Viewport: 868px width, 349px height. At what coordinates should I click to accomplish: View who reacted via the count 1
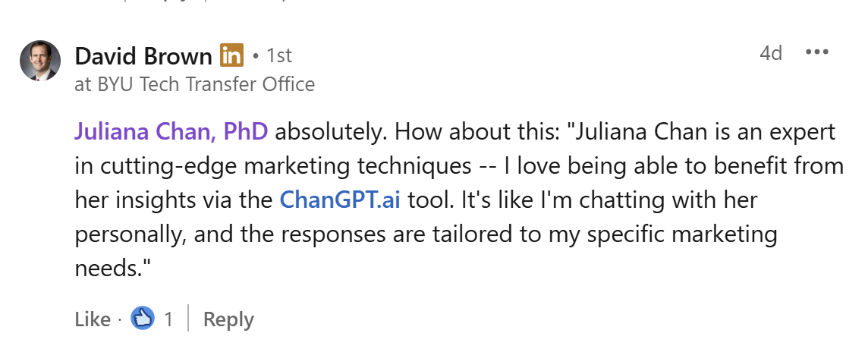(168, 319)
